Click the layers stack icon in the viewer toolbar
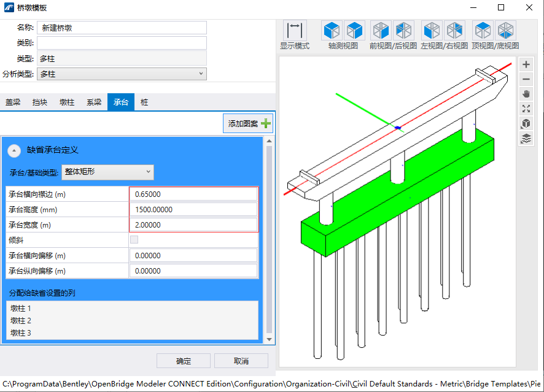Viewport: 544px width, 392px height. coord(526,139)
